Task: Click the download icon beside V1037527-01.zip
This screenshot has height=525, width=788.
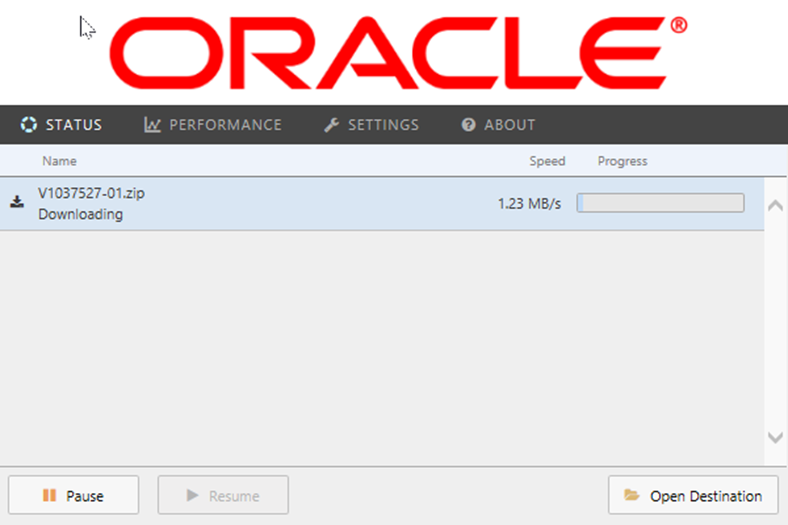Action: pyautogui.click(x=17, y=201)
